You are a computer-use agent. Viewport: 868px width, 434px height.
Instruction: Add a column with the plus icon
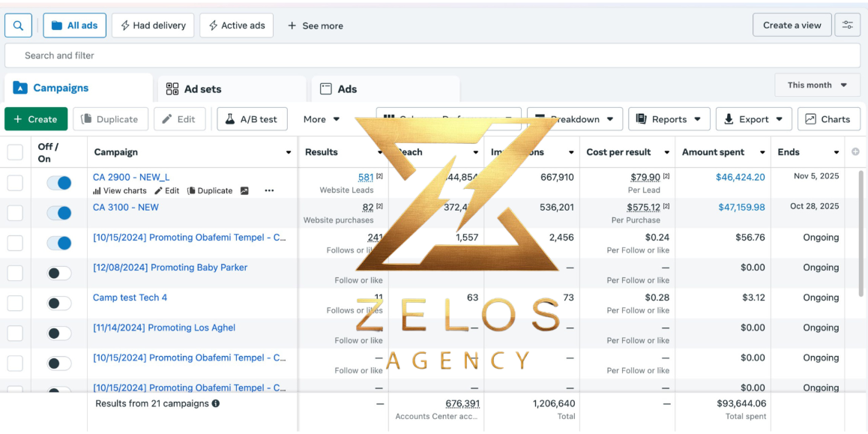[855, 151]
